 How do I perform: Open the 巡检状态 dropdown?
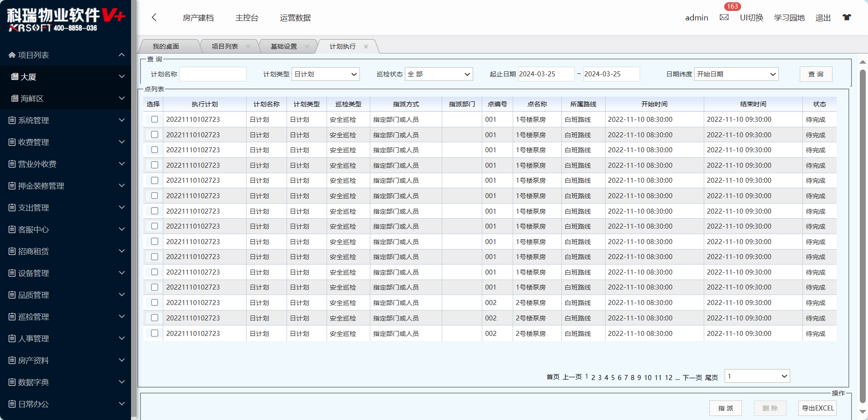(x=439, y=74)
